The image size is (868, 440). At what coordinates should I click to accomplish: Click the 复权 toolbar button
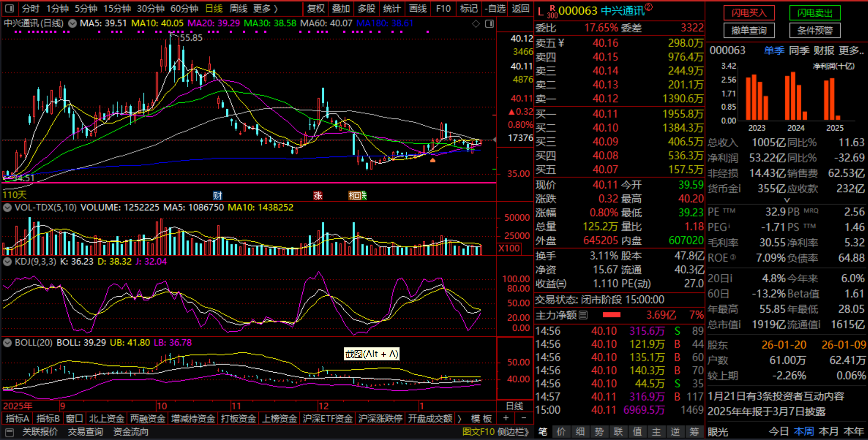tap(316, 8)
